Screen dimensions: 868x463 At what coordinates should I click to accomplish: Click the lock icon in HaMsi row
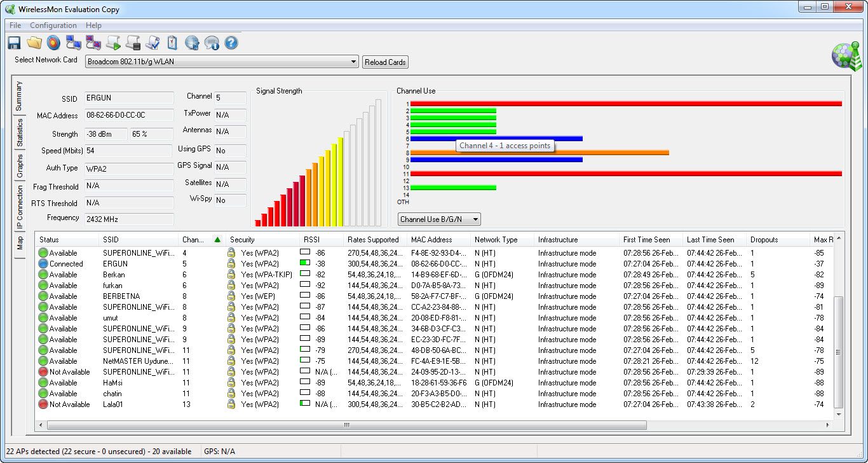pos(231,383)
